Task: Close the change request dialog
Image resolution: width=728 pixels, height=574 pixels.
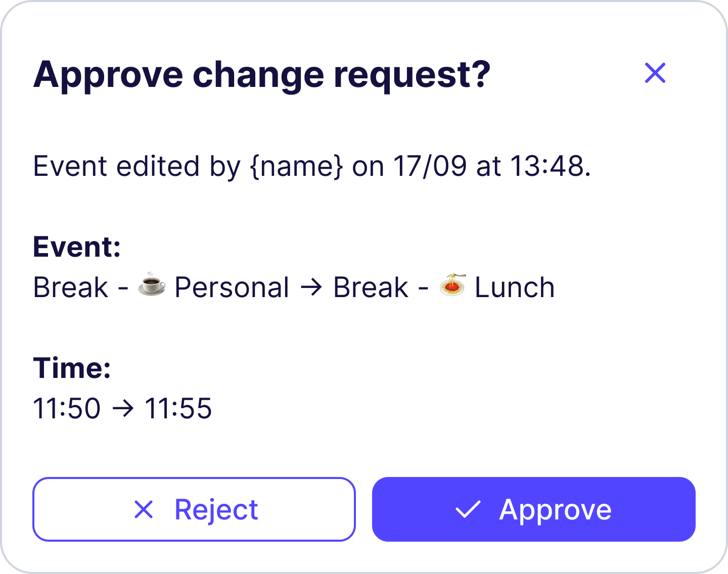Action: (x=655, y=73)
